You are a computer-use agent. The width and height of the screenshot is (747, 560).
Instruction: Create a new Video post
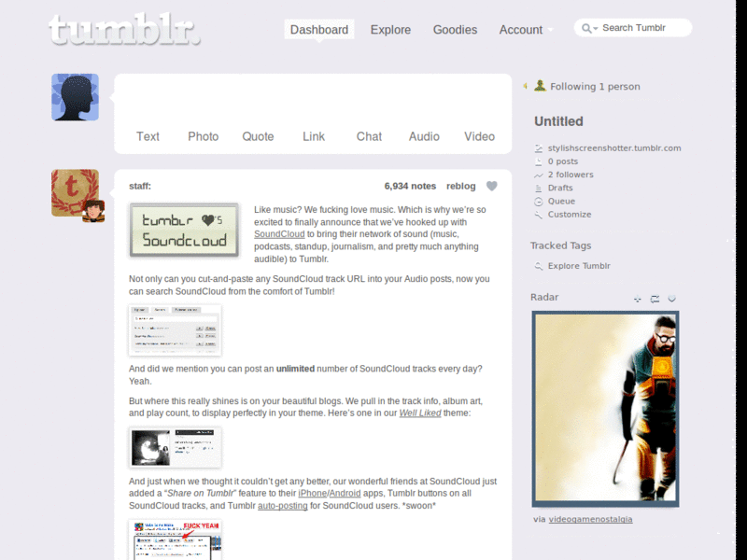[x=479, y=136]
